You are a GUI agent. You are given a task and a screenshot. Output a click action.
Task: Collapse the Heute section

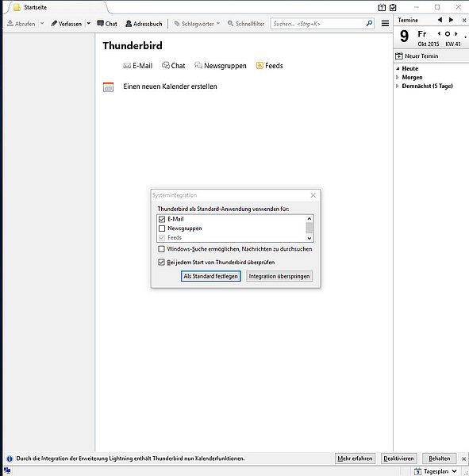pyautogui.click(x=398, y=68)
